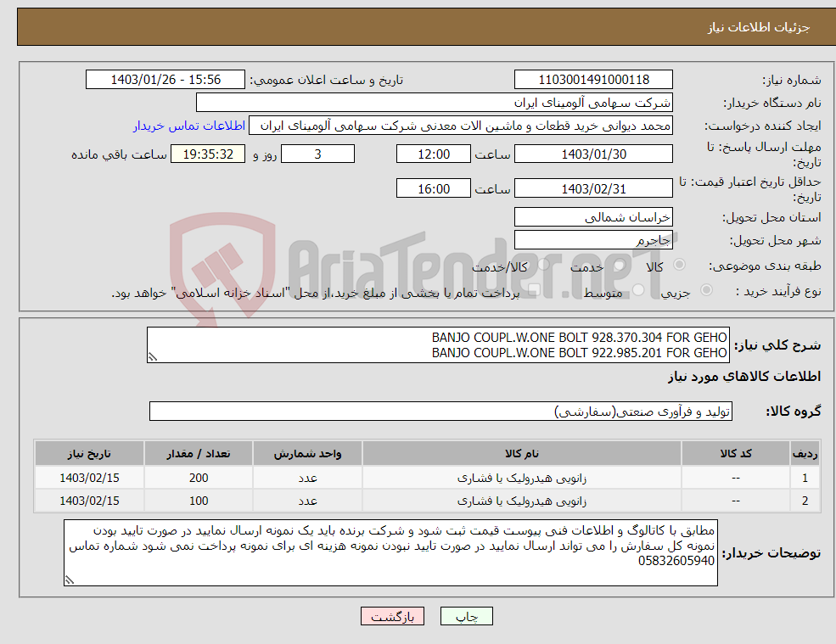The width and height of the screenshot is (836, 644).
Task: Click the row number 1 cell
Action: click(x=805, y=478)
